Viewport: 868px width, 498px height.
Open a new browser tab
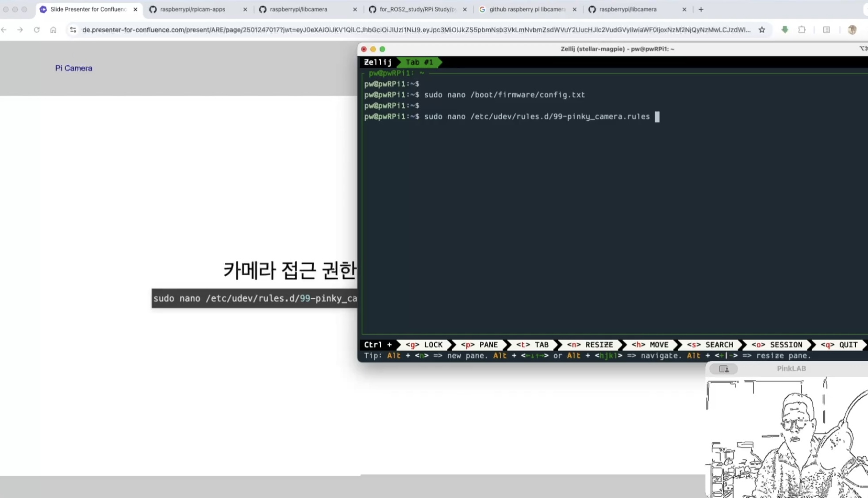pyautogui.click(x=701, y=9)
